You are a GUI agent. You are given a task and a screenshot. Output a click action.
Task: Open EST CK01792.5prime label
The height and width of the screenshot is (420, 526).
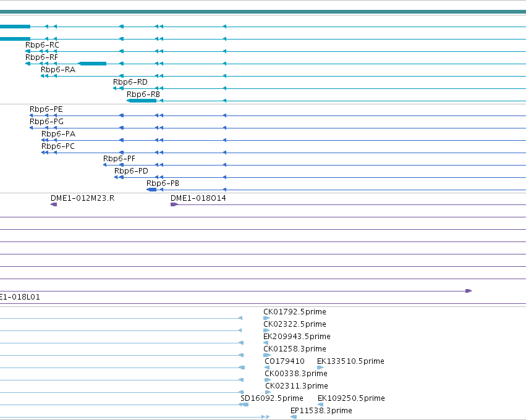pyautogui.click(x=295, y=312)
